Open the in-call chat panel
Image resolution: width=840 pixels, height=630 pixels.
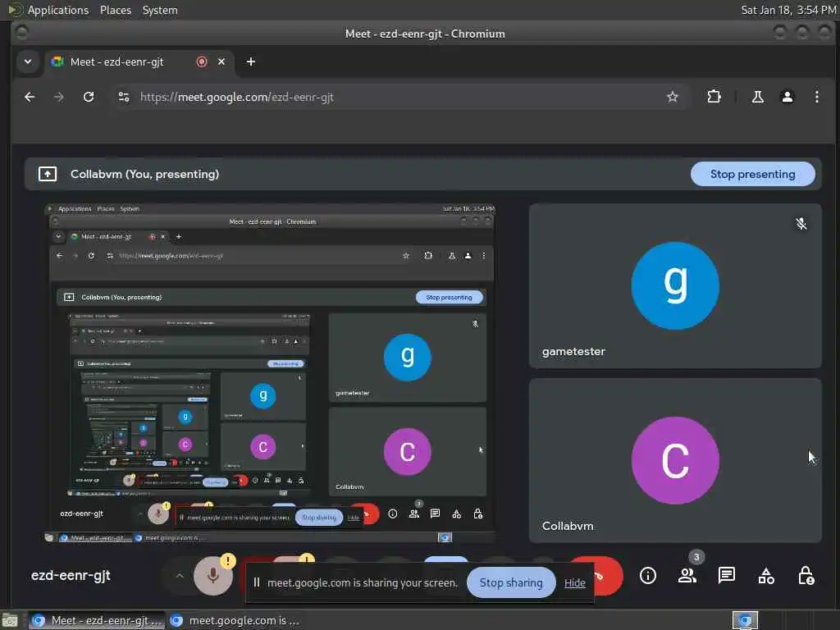727,576
